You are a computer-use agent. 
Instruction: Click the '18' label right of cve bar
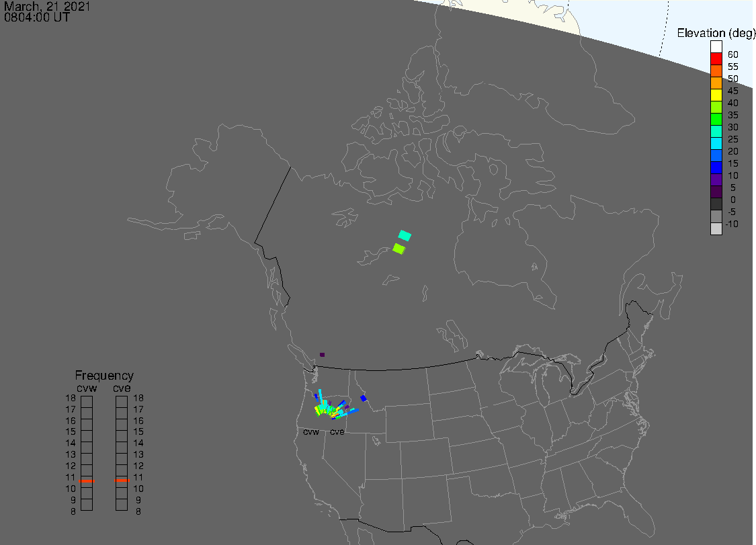coord(138,399)
